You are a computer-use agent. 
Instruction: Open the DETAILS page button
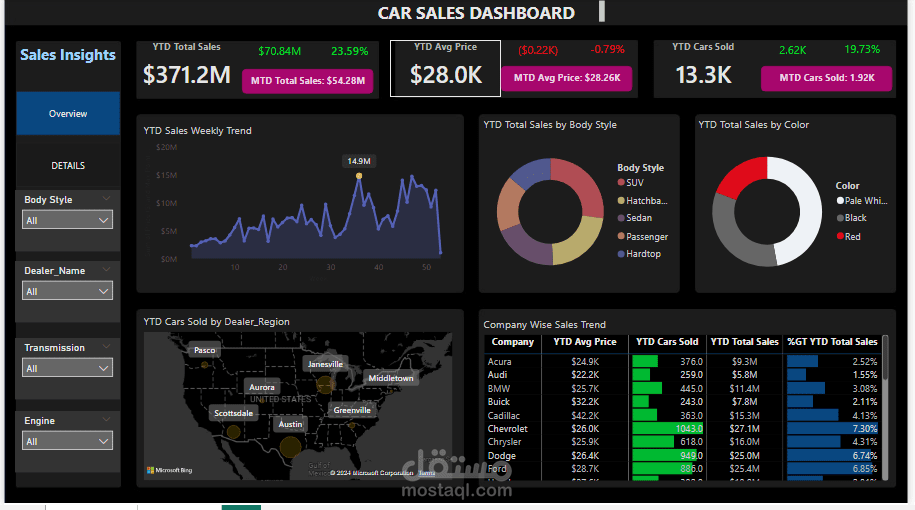click(68, 166)
